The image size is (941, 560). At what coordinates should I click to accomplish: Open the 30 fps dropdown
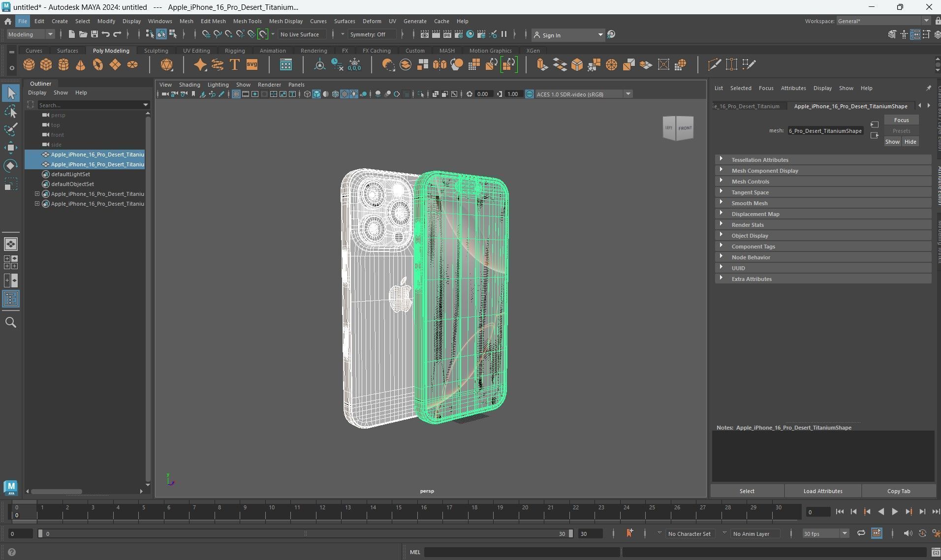point(825,534)
